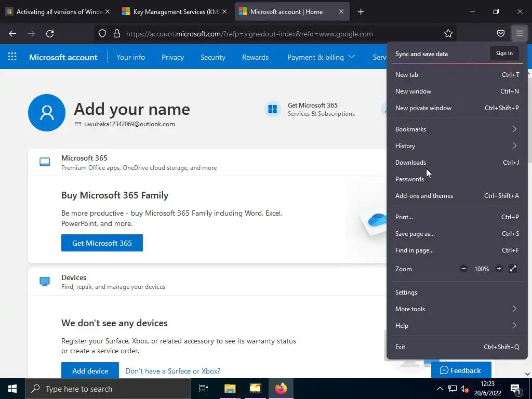Select New tab menu entry

(457, 75)
